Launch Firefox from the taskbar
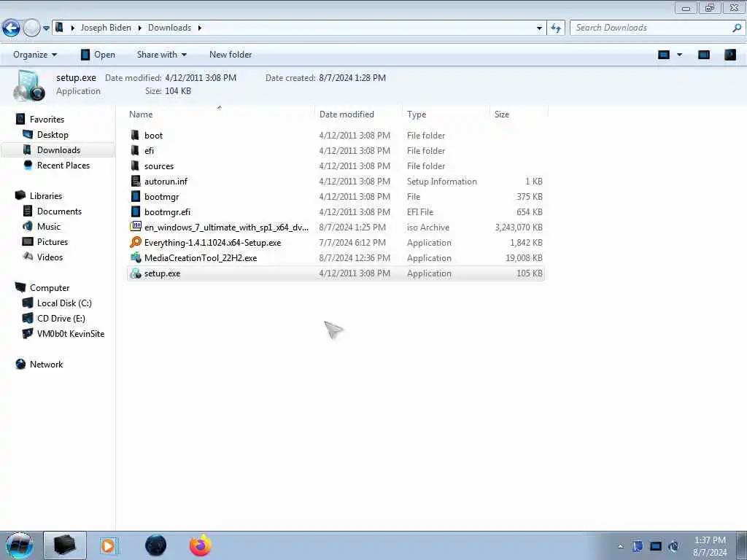The height and width of the screenshot is (560, 747). (201, 545)
